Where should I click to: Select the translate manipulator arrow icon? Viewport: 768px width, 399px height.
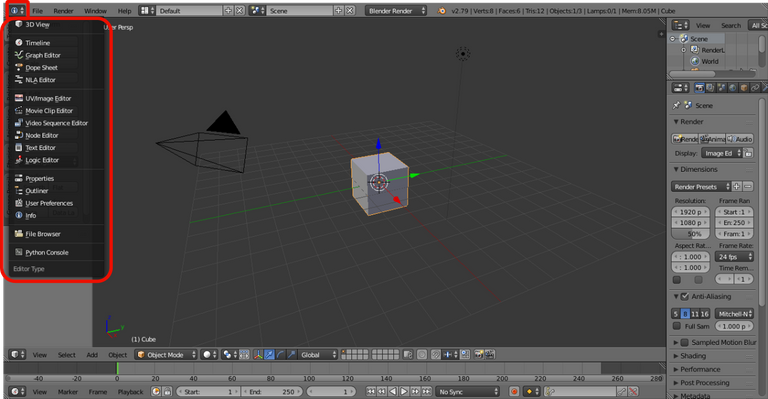pyautogui.click(x=269, y=355)
